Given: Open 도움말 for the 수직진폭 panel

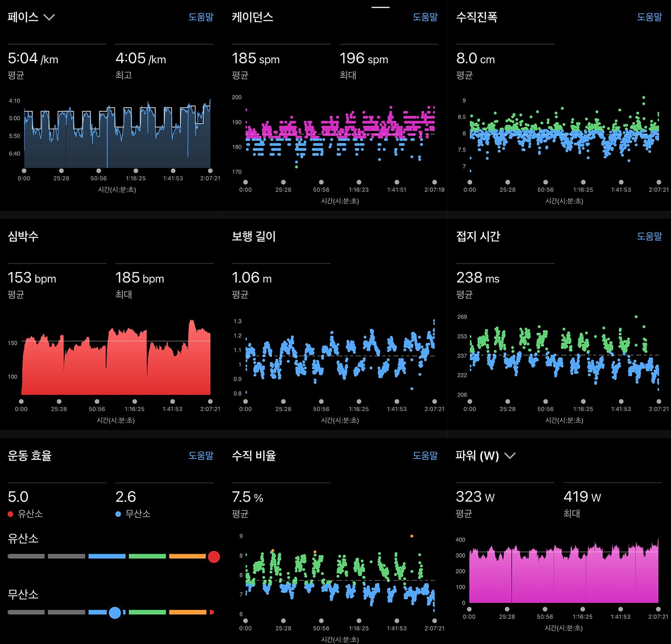Looking at the screenshot, I should [649, 17].
